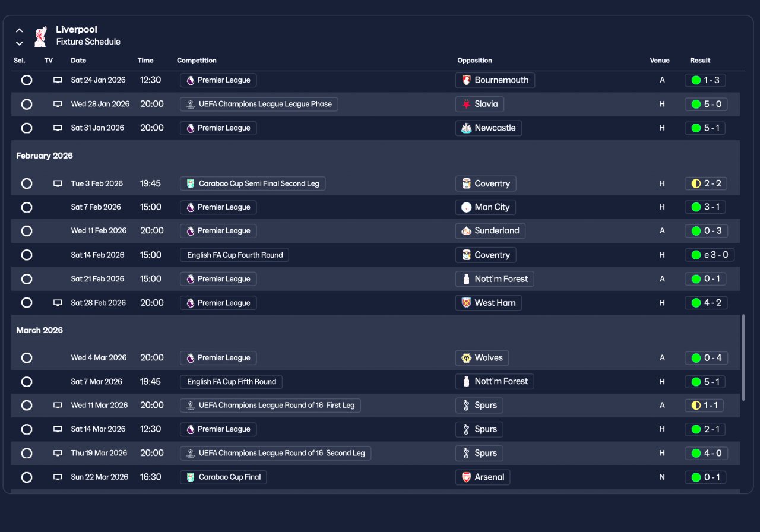
Task: Click the Carabao Cup logo on the Semi Final row
Action: (x=191, y=183)
